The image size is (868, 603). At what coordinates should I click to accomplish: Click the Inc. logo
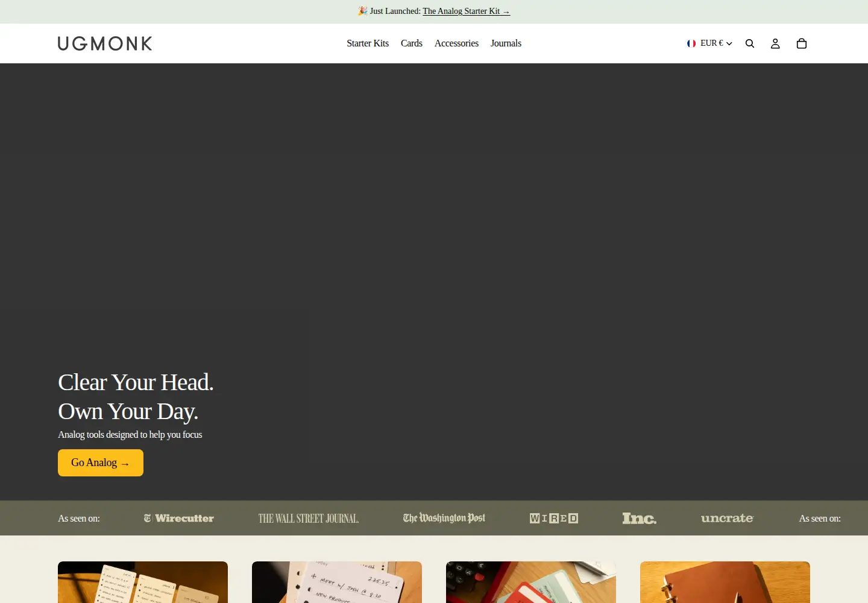click(x=640, y=519)
